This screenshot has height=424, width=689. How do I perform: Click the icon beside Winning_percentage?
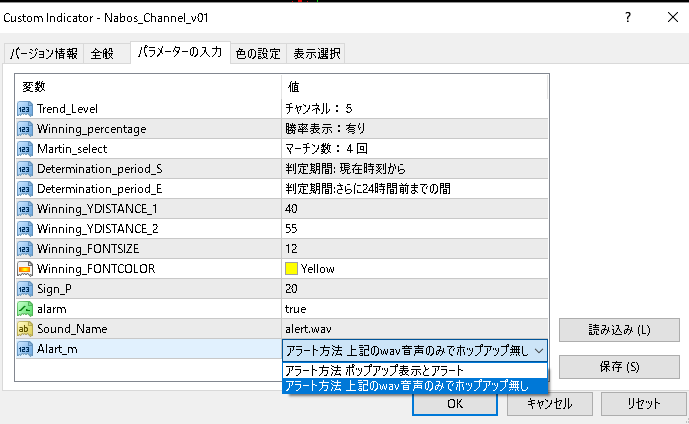(x=25, y=129)
